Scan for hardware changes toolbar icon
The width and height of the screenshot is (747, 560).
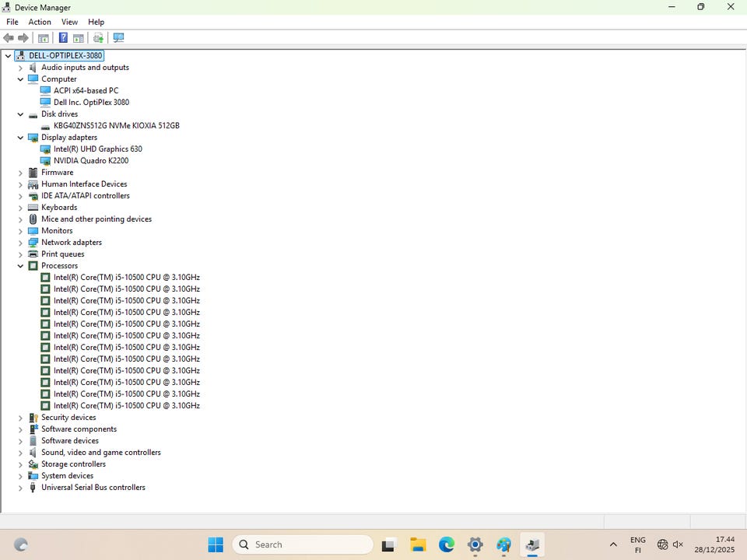118,37
